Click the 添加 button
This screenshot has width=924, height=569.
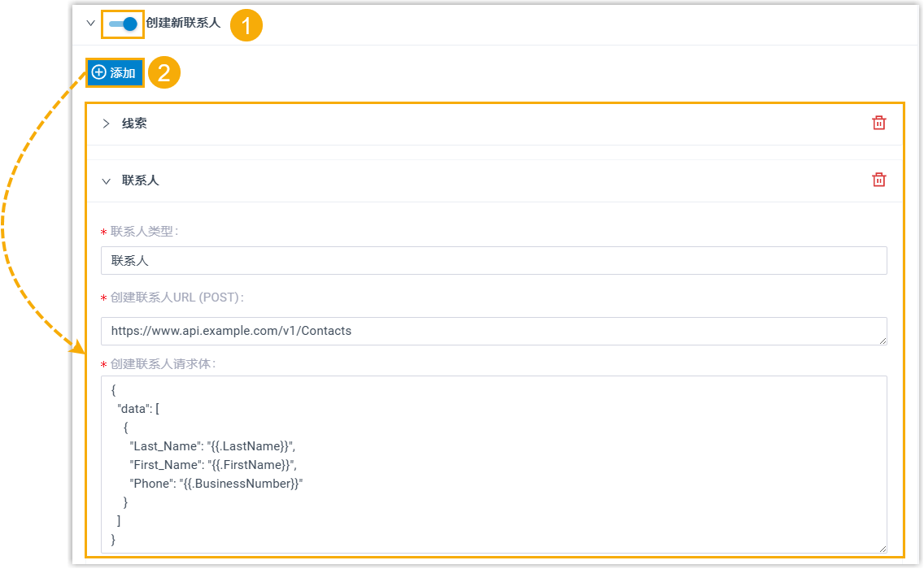point(115,72)
